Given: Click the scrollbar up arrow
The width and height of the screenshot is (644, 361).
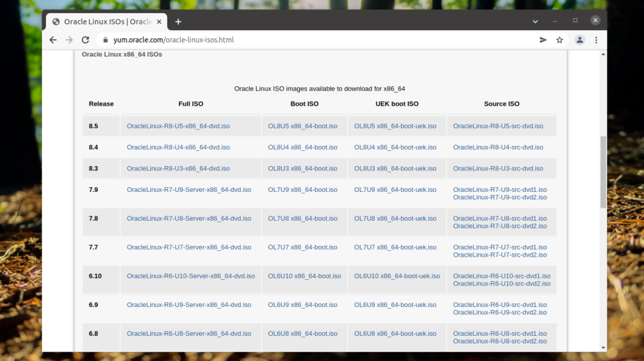Looking at the screenshot, I should click(x=603, y=54).
